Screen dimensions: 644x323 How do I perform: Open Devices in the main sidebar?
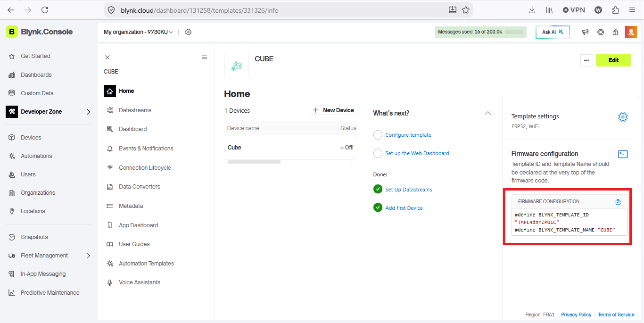tap(31, 138)
